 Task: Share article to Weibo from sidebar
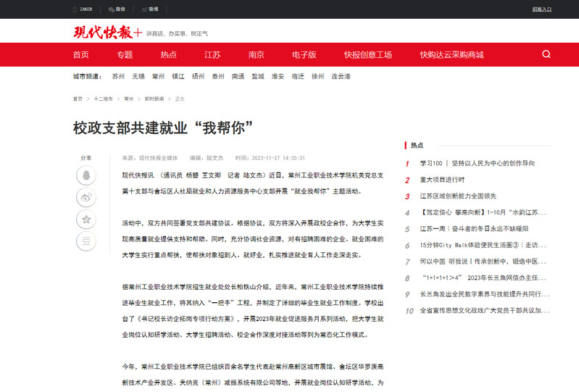point(86,197)
